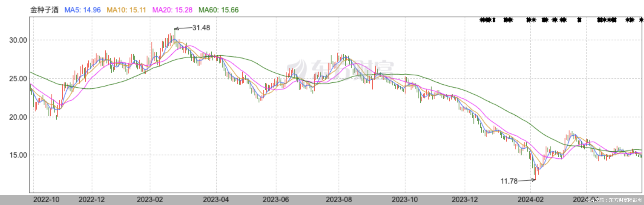Select the 2022-10 date axis label
Screen dimensions: 644x205
pyautogui.click(x=46, y=200)
